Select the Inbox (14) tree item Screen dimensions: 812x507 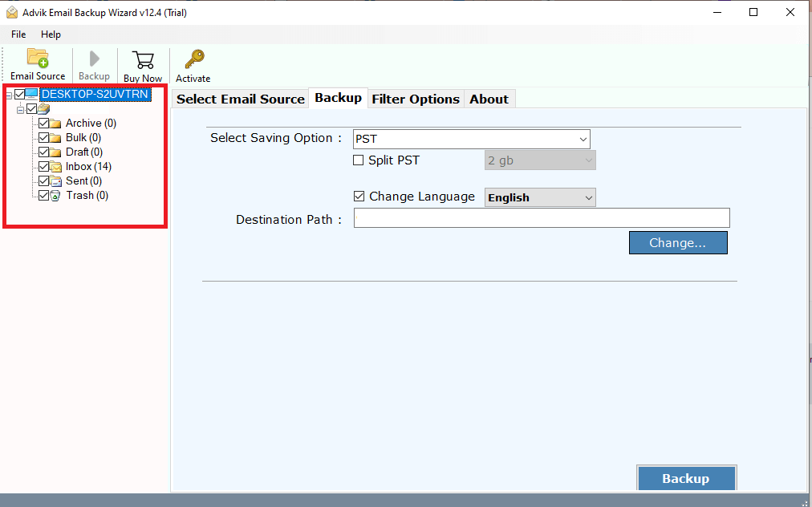tap(88, 167)
